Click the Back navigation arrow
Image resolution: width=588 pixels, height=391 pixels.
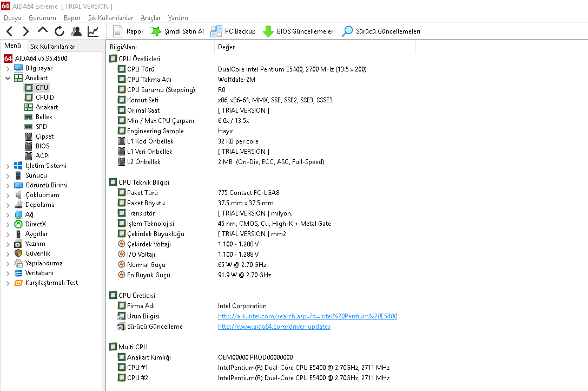point(10,31)
